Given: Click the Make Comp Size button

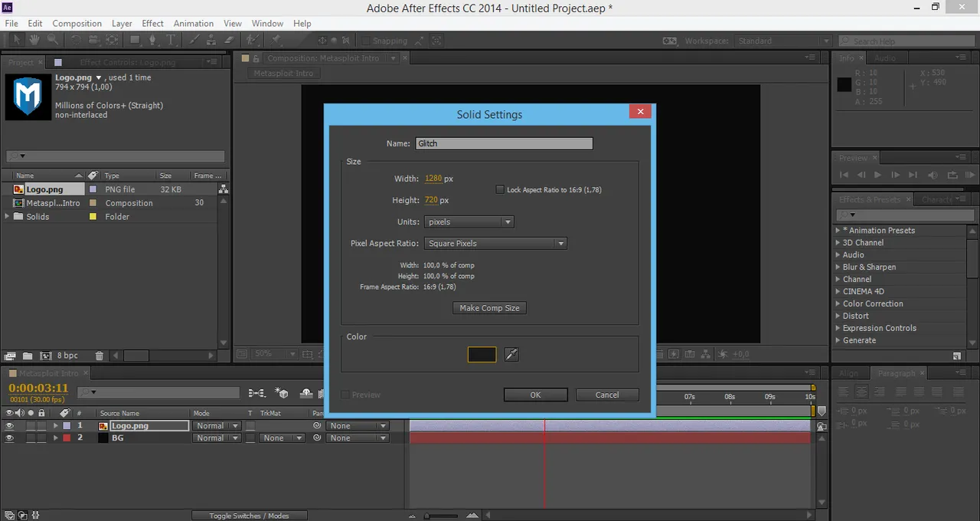Looking at the screenshot, I should [489, 308].
